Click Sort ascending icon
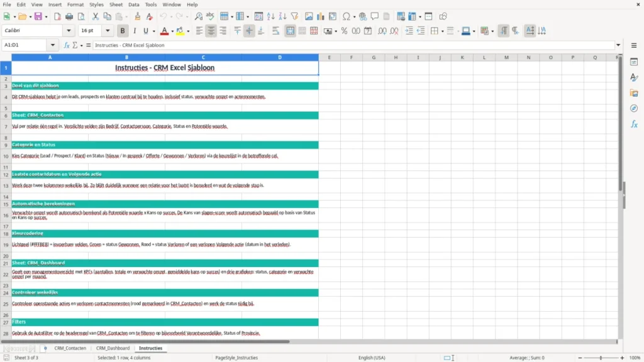 point(270,16)
